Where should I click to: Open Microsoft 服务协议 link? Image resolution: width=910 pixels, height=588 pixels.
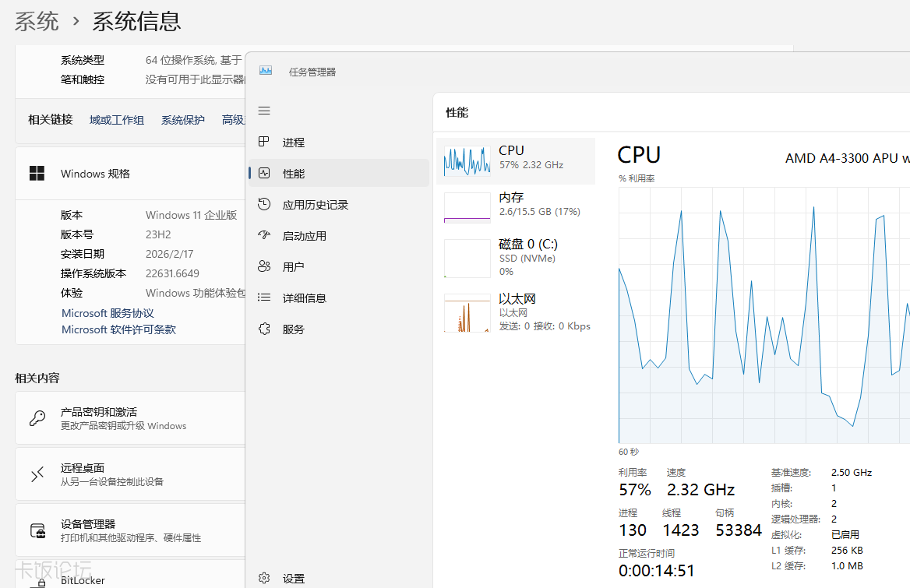click(108, 313)
